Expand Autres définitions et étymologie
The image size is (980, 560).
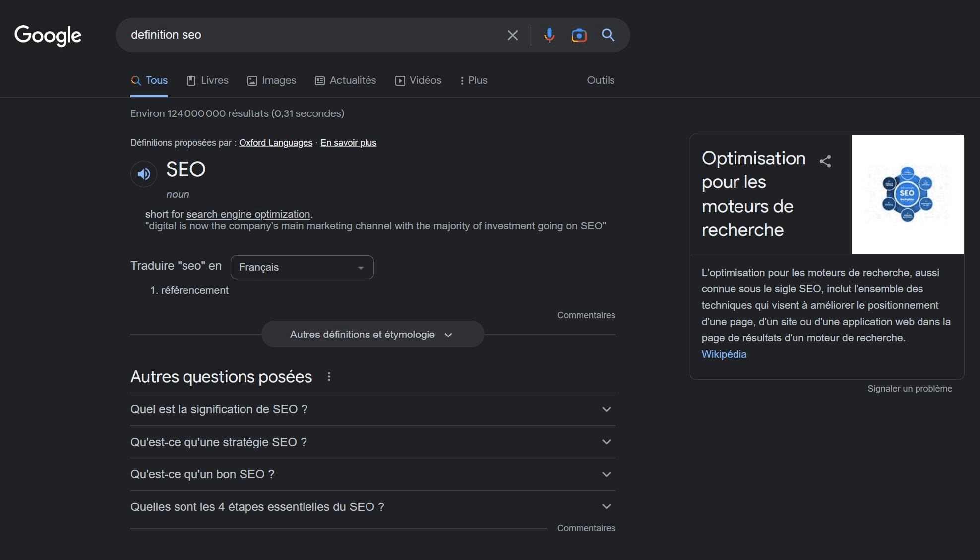(x=372, y=335)
